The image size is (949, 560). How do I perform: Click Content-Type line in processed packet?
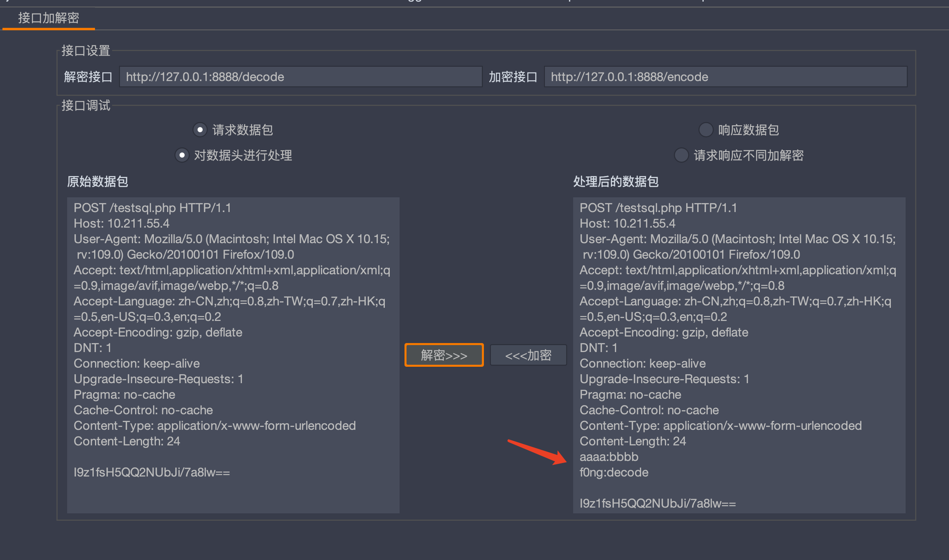pyautogui.click(x=721, y=426)
